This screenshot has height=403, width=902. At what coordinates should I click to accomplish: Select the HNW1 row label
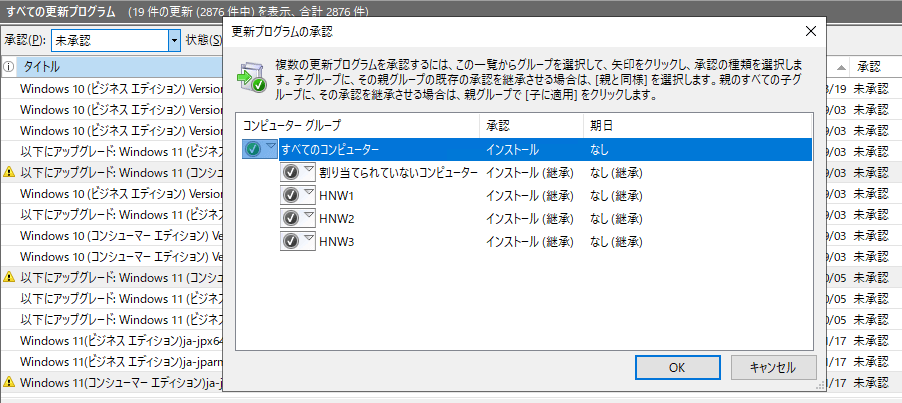click(x=336, y=196)
